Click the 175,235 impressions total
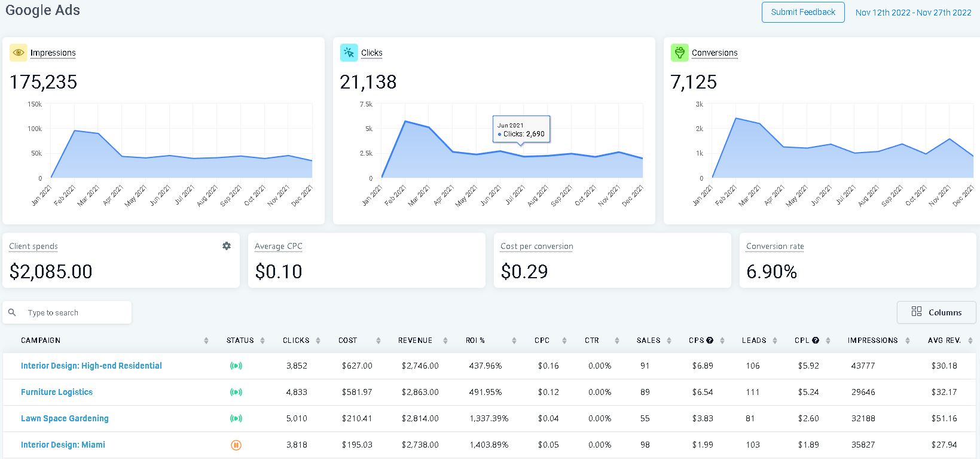Viewport: 980px width, 459px height. [x=43, y=82]
